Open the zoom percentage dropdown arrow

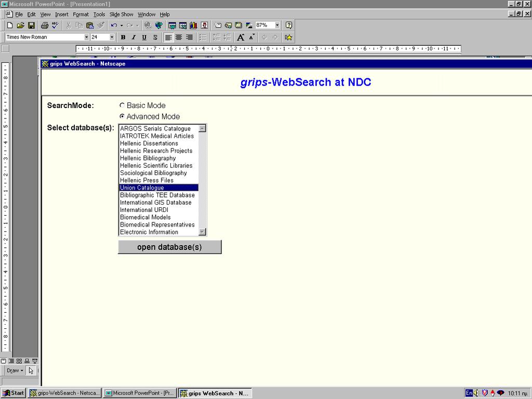[277, 25]
